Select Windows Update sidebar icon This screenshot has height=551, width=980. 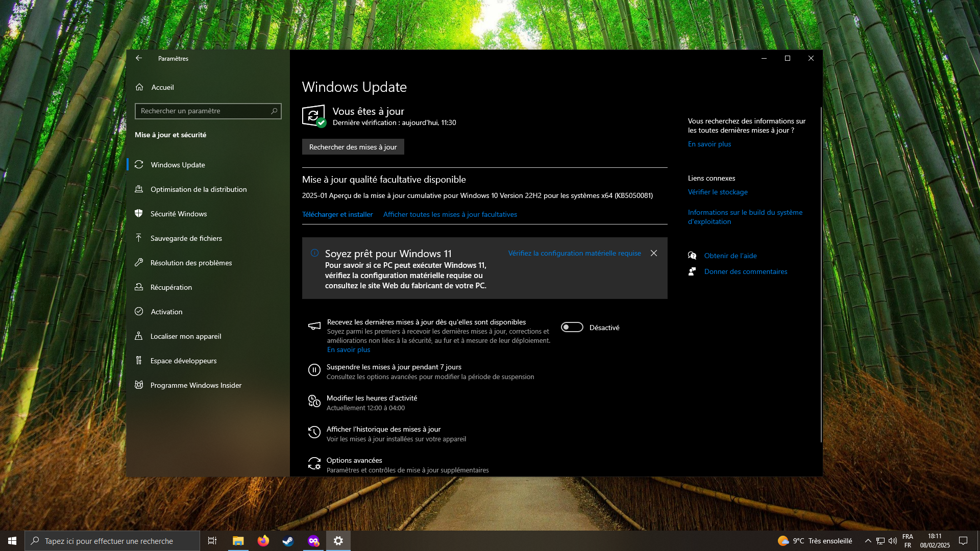coord(139,164)
